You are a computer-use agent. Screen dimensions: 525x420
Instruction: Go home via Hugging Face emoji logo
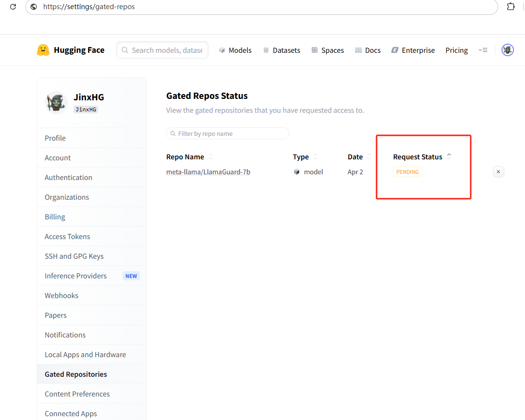43,50
